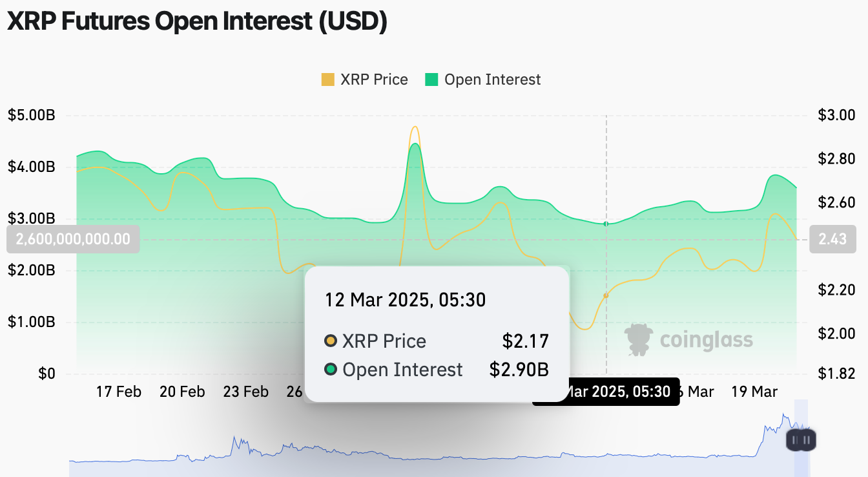This screenshot has width=868, height=477.
Task: Grab the left handle of the range selector
Action: 795,440
